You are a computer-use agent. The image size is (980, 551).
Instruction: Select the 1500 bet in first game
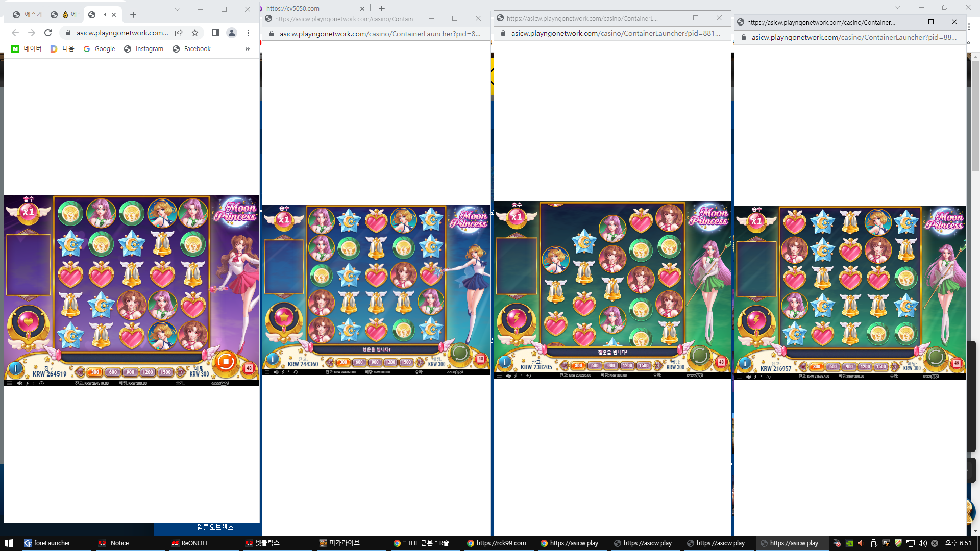(x=165, y=372)
